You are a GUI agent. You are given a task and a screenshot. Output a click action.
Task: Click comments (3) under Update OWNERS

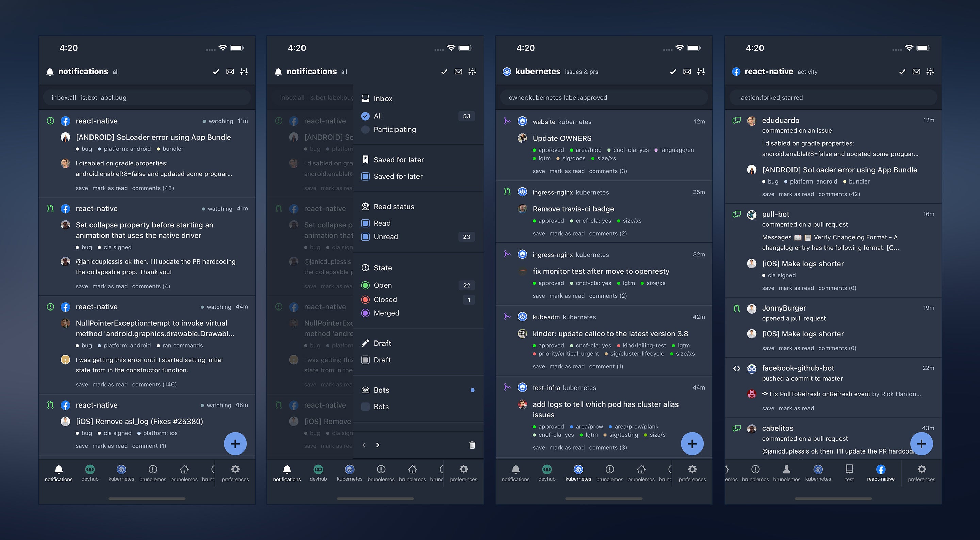[608, 171]
